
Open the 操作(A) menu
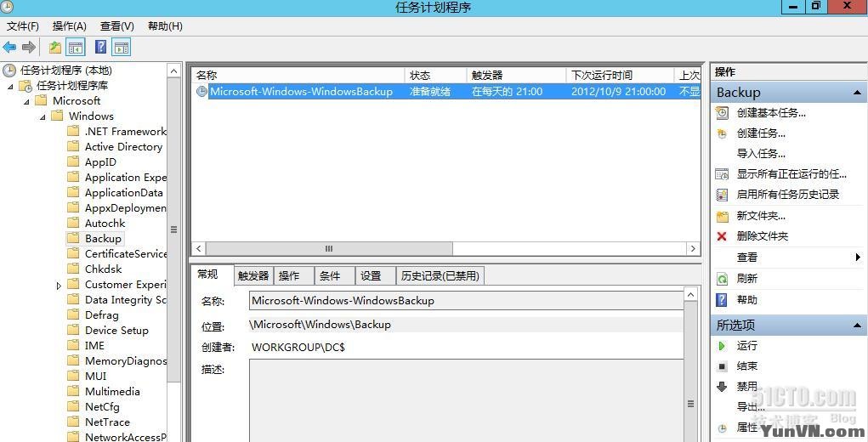(x=69, y=26)
